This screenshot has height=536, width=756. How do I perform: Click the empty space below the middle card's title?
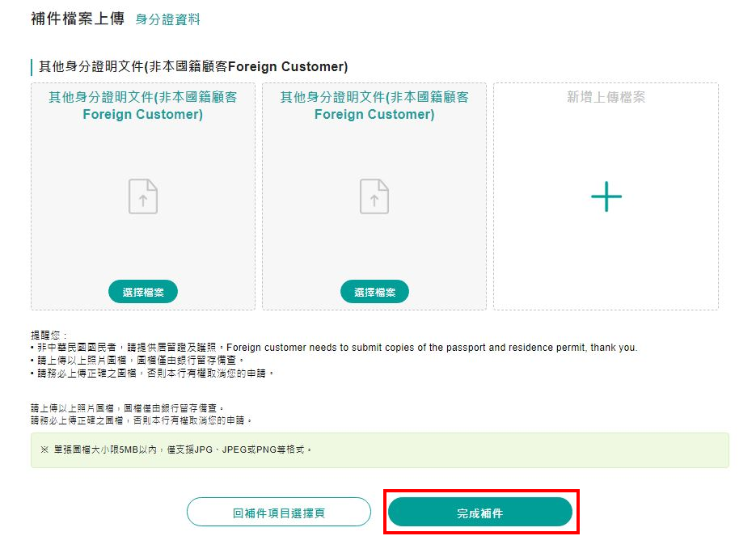tap(374, 150)
